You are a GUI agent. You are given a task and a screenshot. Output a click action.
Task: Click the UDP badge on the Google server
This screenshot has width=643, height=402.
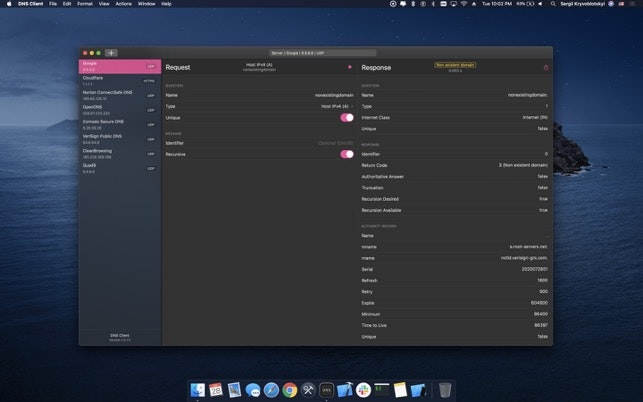click(150, 66)
